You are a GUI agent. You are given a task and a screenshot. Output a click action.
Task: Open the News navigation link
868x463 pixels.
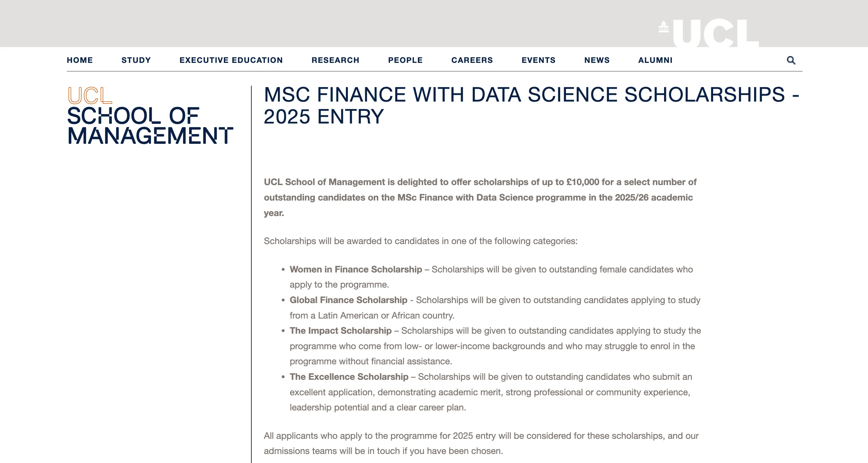coord(597,60)
